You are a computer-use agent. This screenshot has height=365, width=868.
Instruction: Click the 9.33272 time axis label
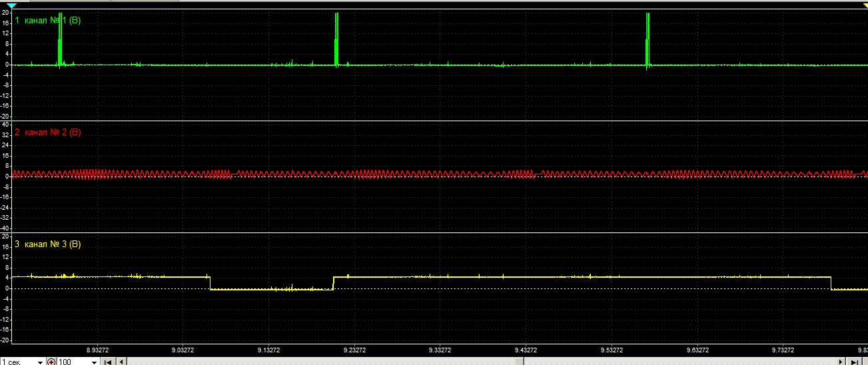click(x=440, y=349)
